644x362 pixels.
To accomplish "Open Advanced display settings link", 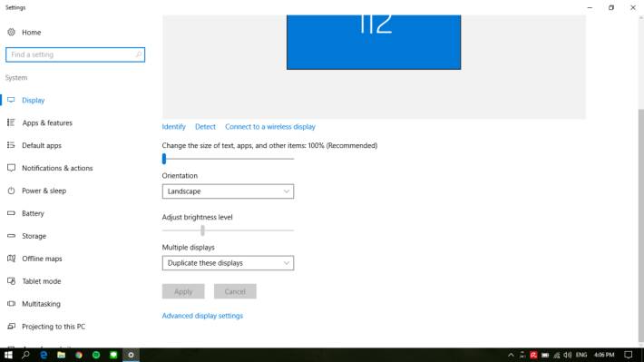I will click(202, 316).
